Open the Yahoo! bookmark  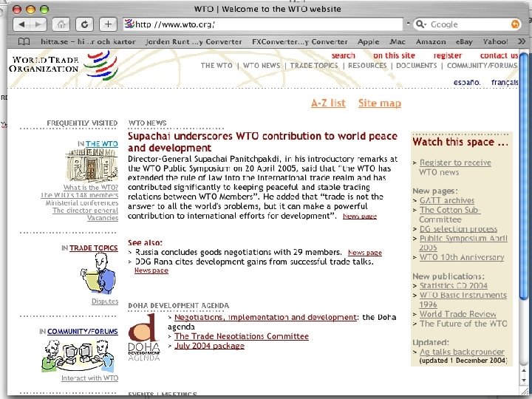click(x=495, y=41)
